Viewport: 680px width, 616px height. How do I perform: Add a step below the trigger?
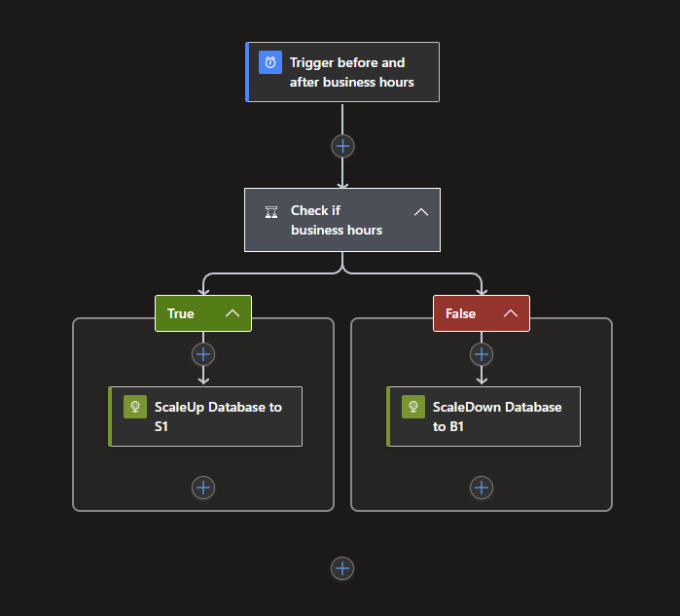[342, 146]
